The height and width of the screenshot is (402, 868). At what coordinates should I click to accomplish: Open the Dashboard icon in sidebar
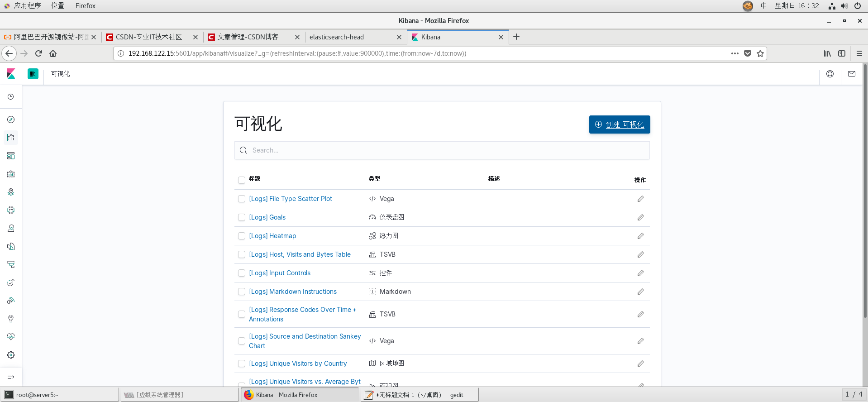click(11, 156)
